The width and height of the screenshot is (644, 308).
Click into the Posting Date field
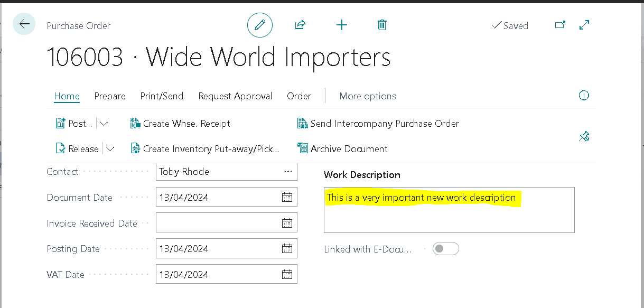tap(227, 248)
